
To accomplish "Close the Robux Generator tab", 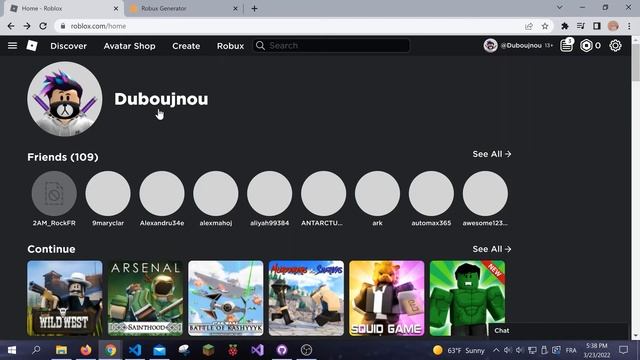I will point(235,8).
